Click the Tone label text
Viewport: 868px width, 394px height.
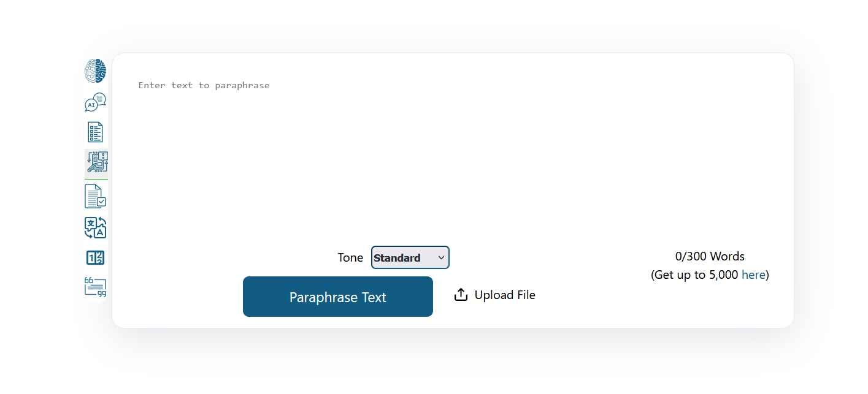tap(350, 258)
